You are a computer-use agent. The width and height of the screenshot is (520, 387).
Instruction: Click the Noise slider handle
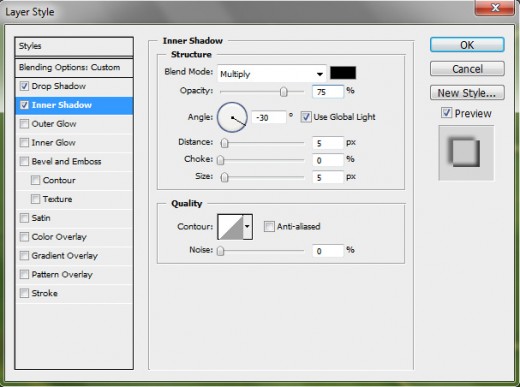pyautogui.click(x=221, y=251)
